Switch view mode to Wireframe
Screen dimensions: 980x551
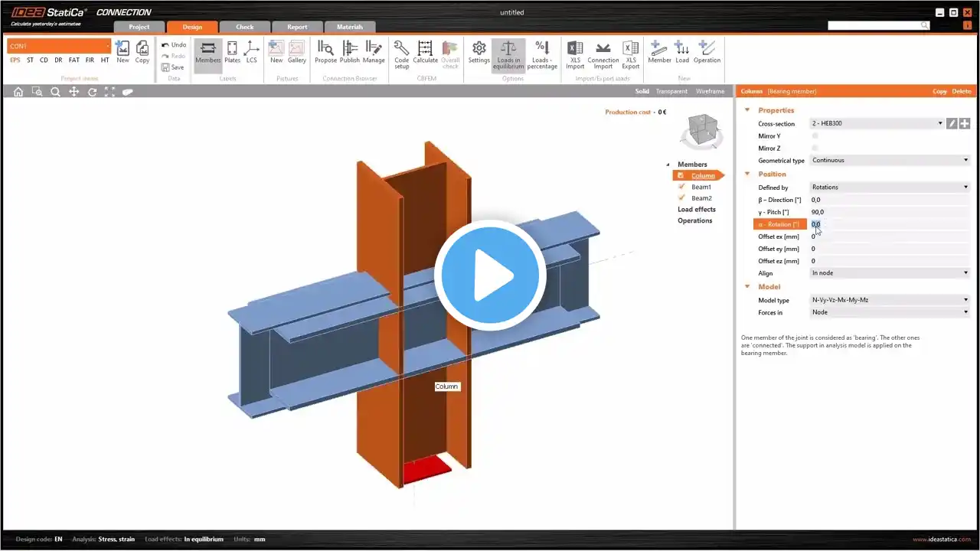710,92
